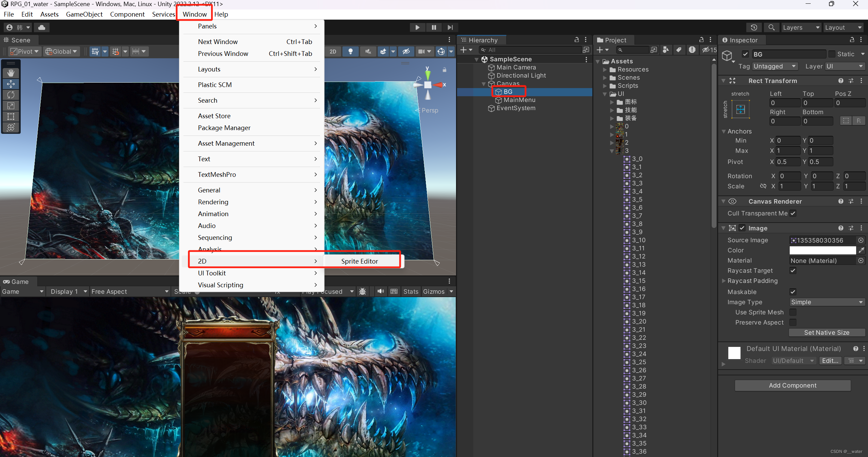Click the eyedropper next to Color

(861, 250)
